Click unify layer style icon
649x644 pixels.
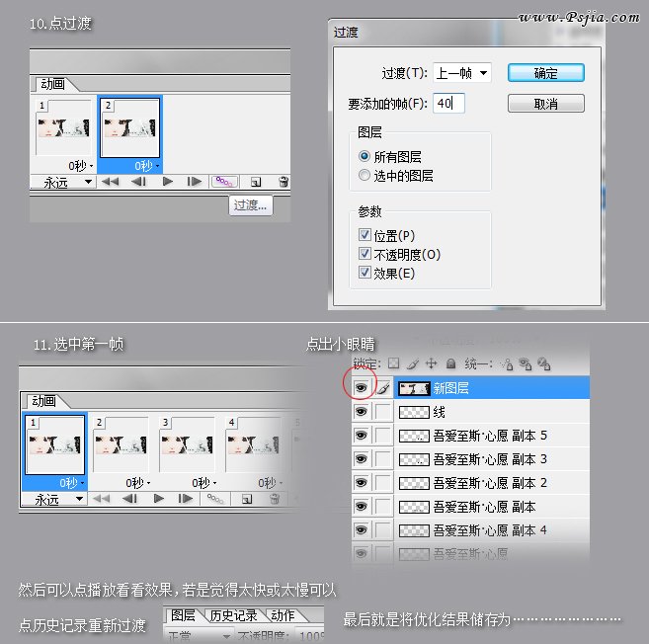click(544, 364)
